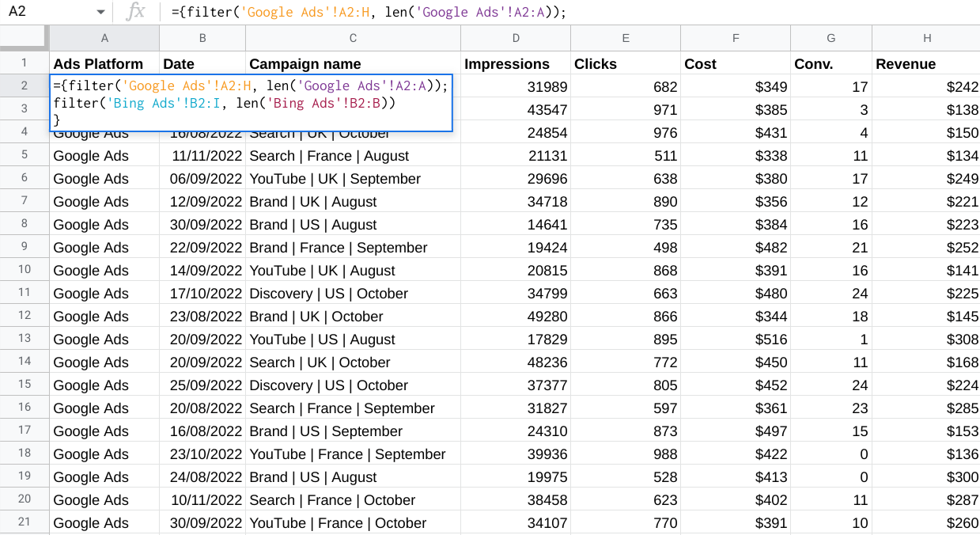Select Google Ads cell in row 21
This screenshot has width=980, height=535.
point(104,523)
